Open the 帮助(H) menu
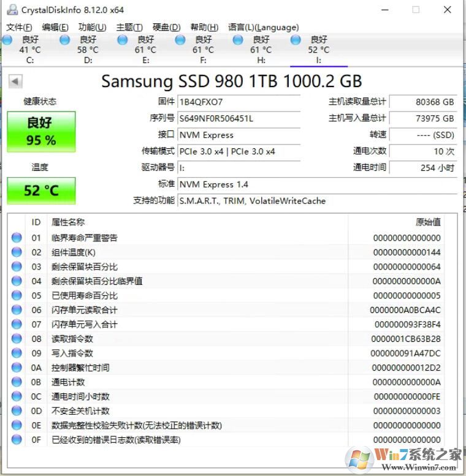 click(204, 27)
